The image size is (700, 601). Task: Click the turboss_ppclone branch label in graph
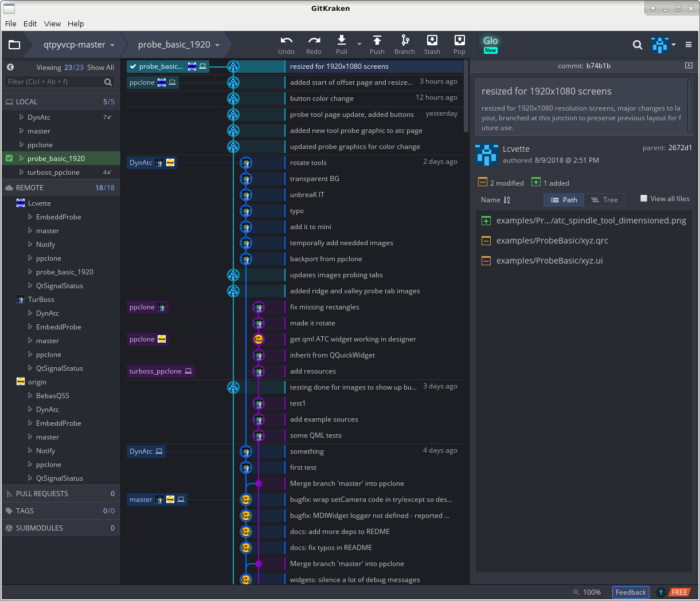(161, 371)
